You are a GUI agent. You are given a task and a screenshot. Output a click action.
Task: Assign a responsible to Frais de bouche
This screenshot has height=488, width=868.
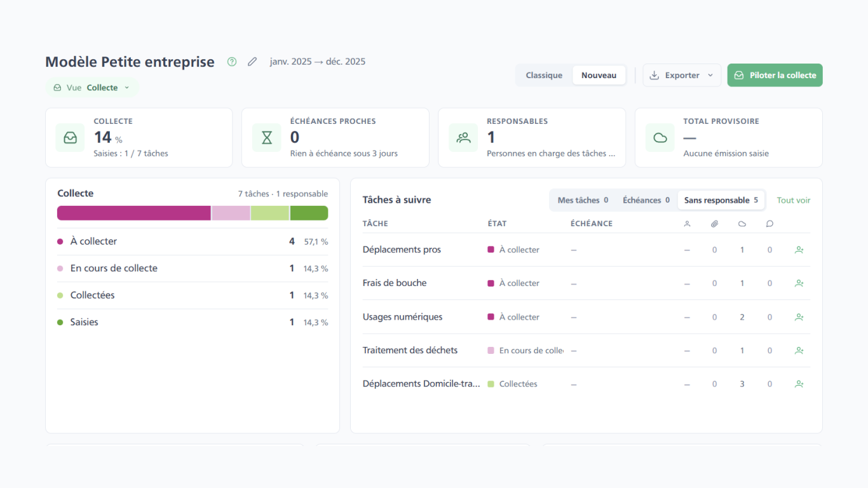[799, 283]
